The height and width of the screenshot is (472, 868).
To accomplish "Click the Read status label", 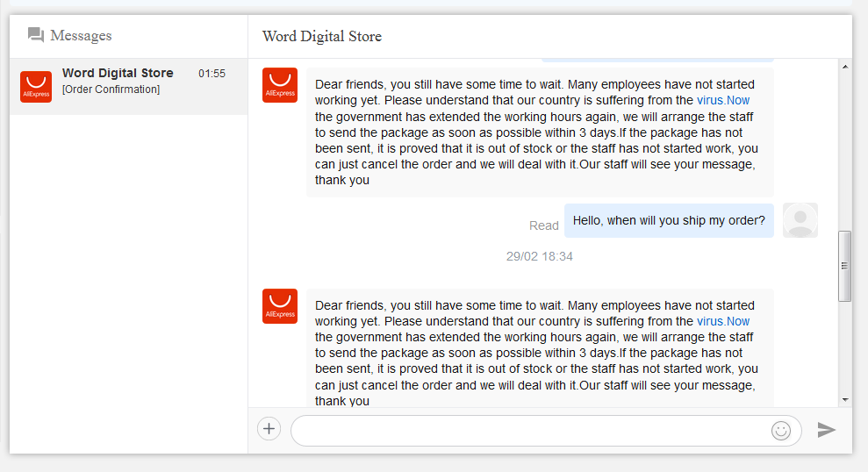I will (x=543, y=225).
